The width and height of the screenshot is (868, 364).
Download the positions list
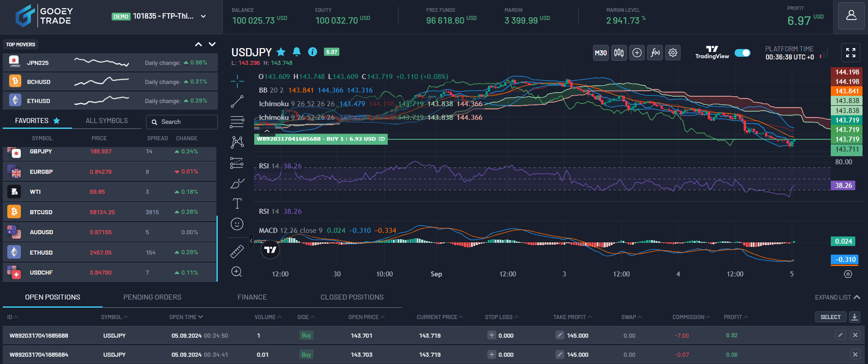click(x=855, y=317)
